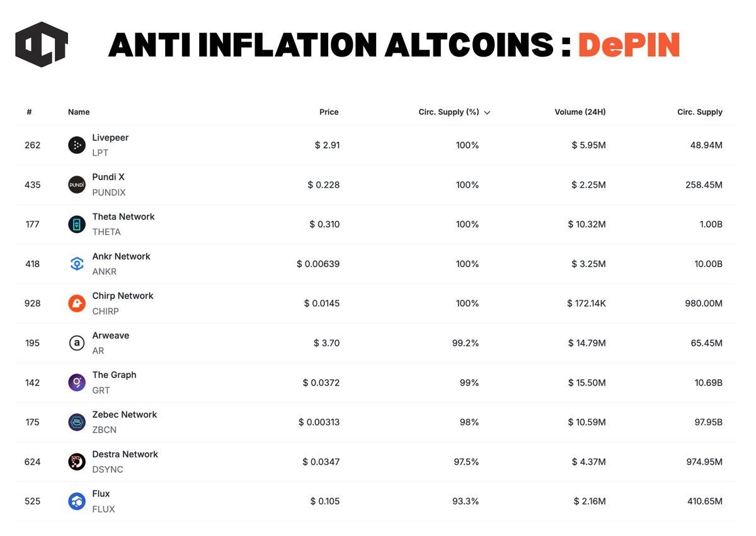
Task: Click the Chirp Network bird icon
Action: pyautogui.click(x=77, y=304)
